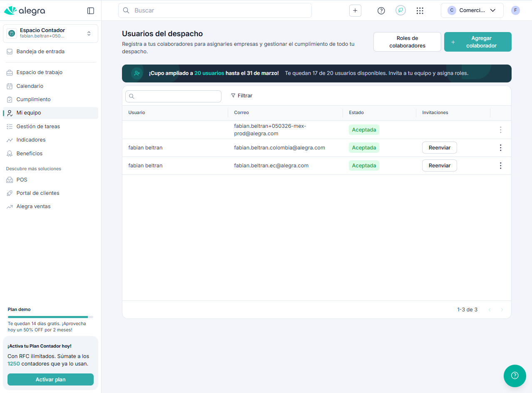The width and height of the screenshot is (532, 393).
Task: Open the Filtrar filter options
Action: click(x=241, y=96)
